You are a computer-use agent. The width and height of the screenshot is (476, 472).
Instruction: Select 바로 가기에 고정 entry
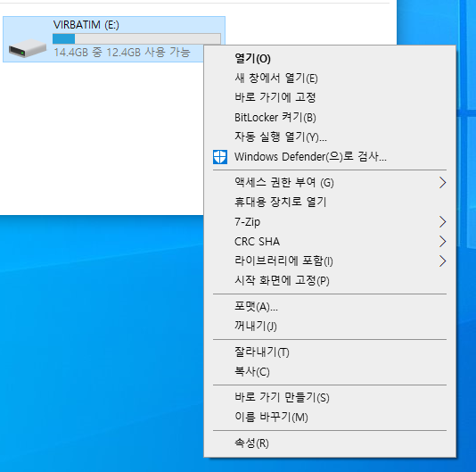pos(330,97)
